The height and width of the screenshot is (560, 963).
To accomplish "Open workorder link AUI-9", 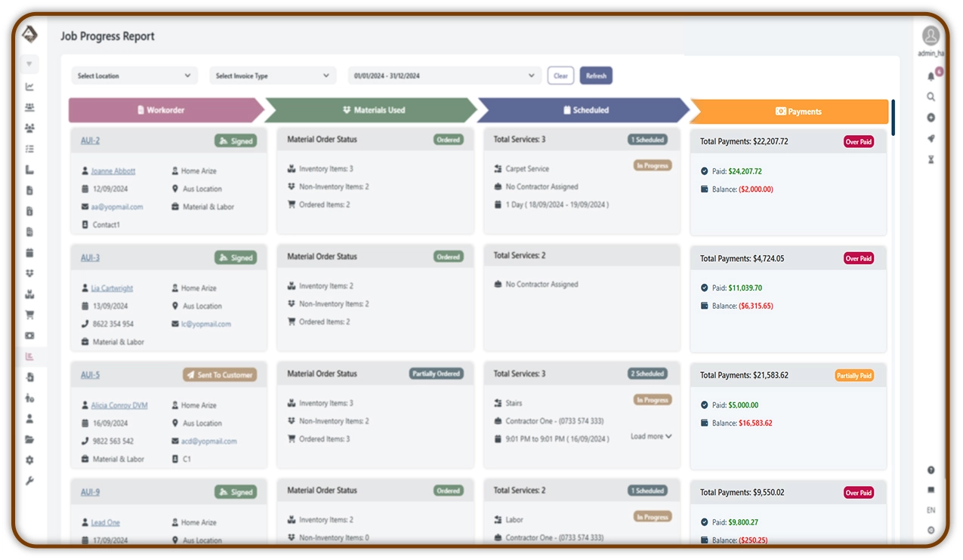I will click(90, 492).
